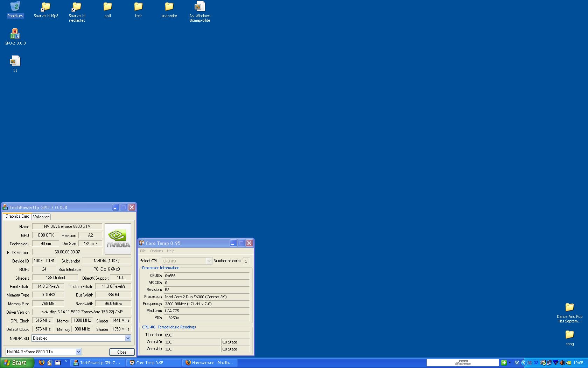This screenshot has height=368, width=588.
Task: Click the Number of cores field
Action: (246, 261)
